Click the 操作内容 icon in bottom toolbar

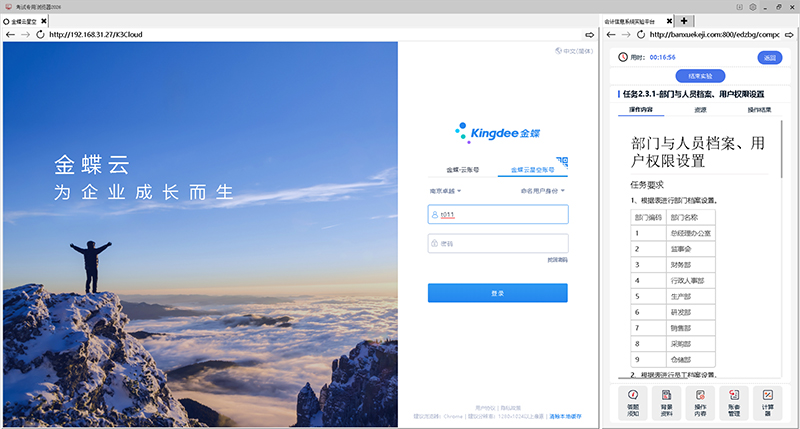pos(698,402)
